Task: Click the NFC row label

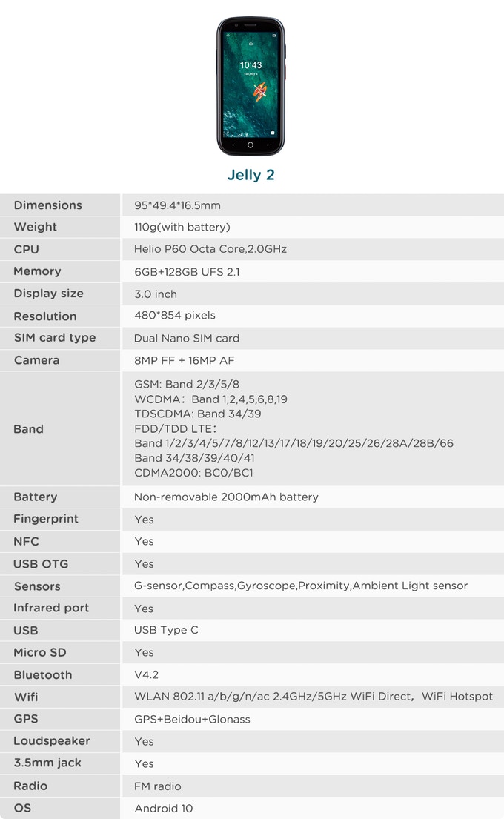Action: 26,541
